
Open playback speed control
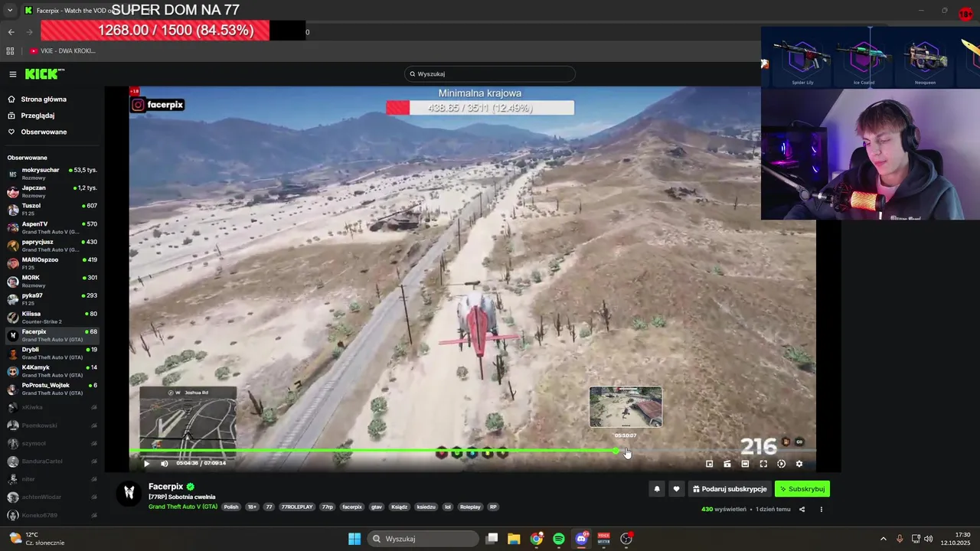click(x=781, y=464)
